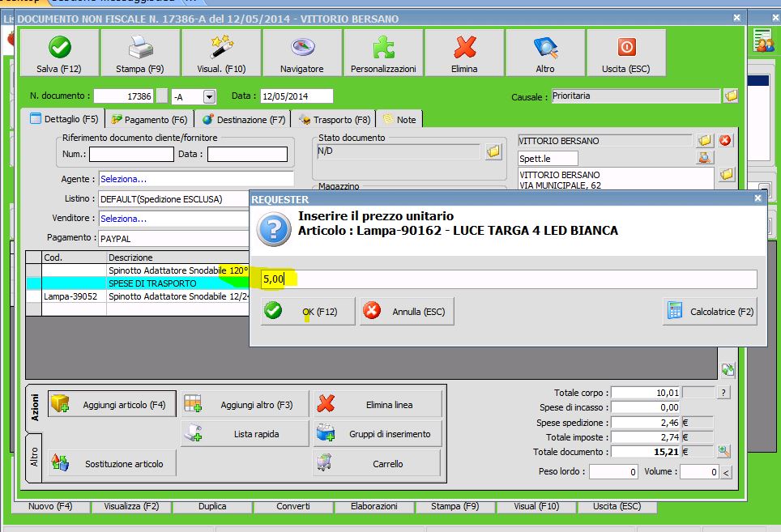Viewport: 781px width, 532px height.
Task: Click the Spese spedizione value field
Action: pyautogui.click(x=646, y=422)
